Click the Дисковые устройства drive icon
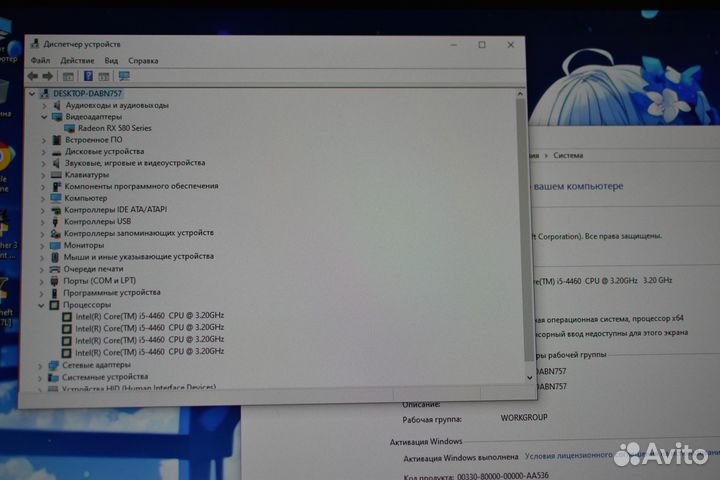The width and height of the screenshot is (720, 480). pyautogui.click(x=56, y=152)
